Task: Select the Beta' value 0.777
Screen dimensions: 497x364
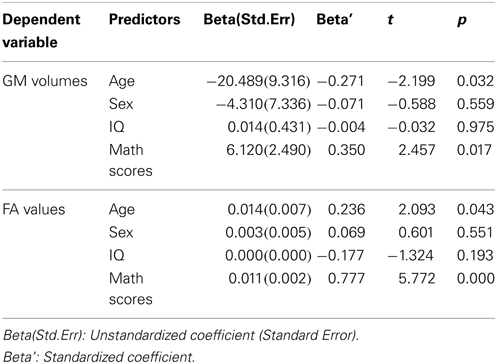Action: click(x=346, y=278)
